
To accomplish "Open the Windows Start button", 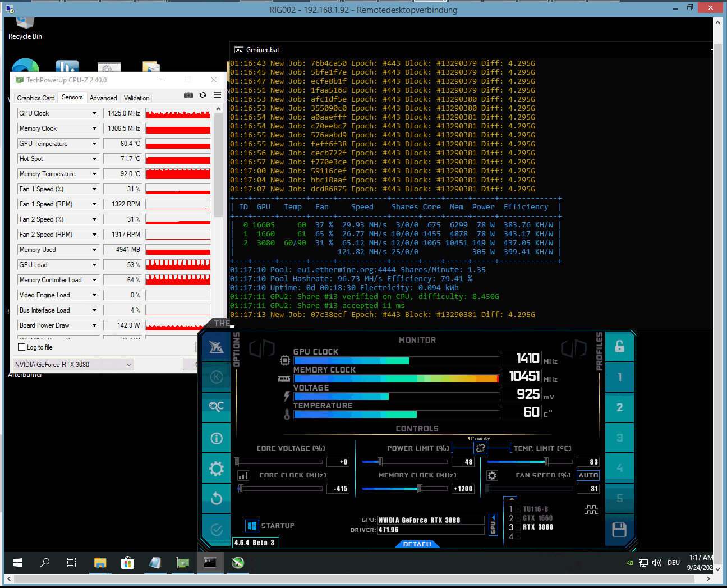I will (x=18, y=562).
